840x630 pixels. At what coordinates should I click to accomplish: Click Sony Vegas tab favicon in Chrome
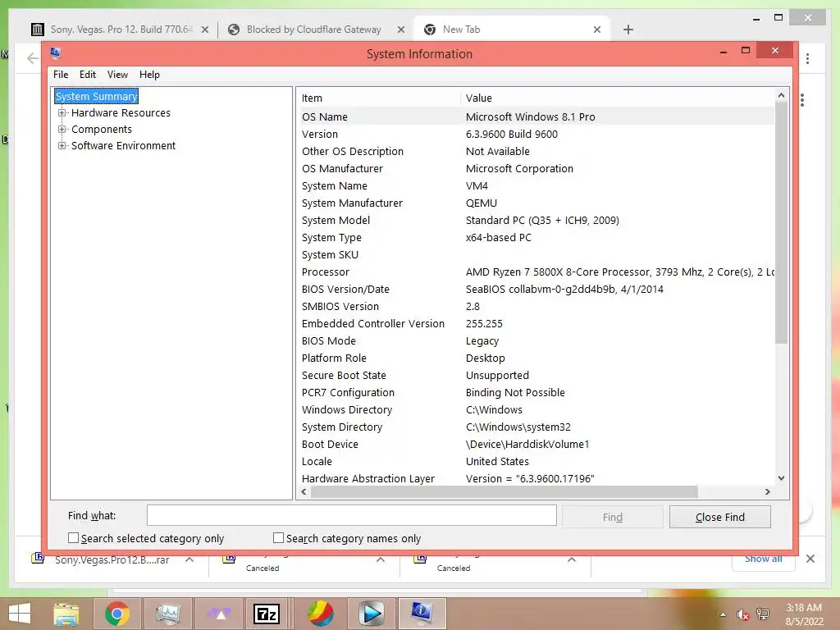37,30
